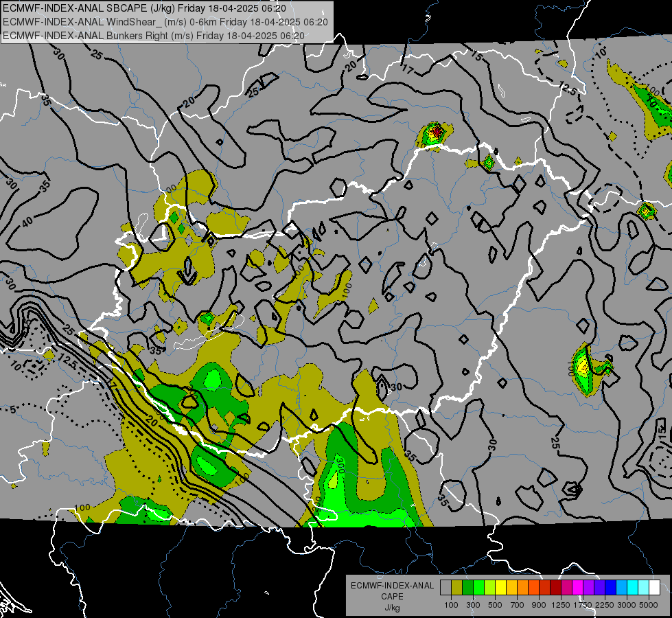
Task: Select the amber legend swatch
Action: click(511, 588)
